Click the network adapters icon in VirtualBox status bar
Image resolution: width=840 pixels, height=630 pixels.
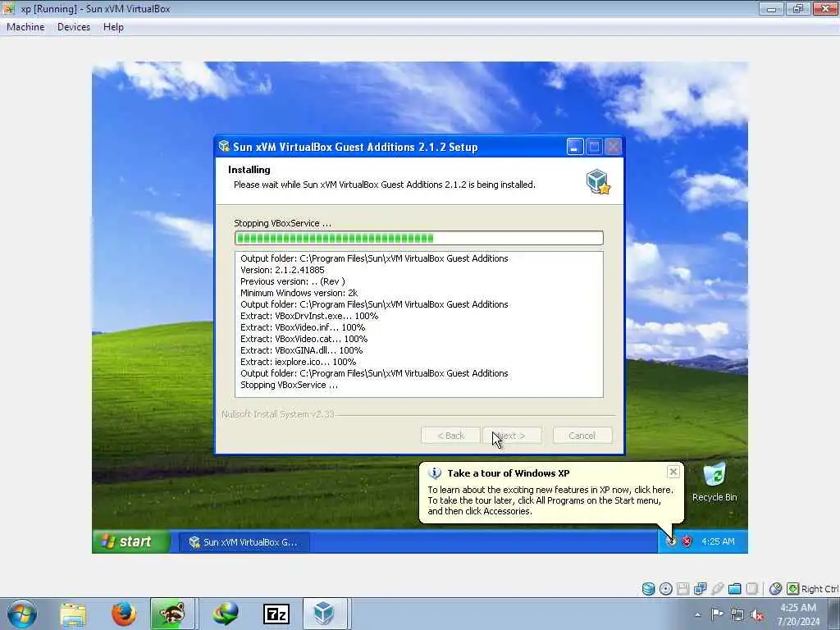701,589
